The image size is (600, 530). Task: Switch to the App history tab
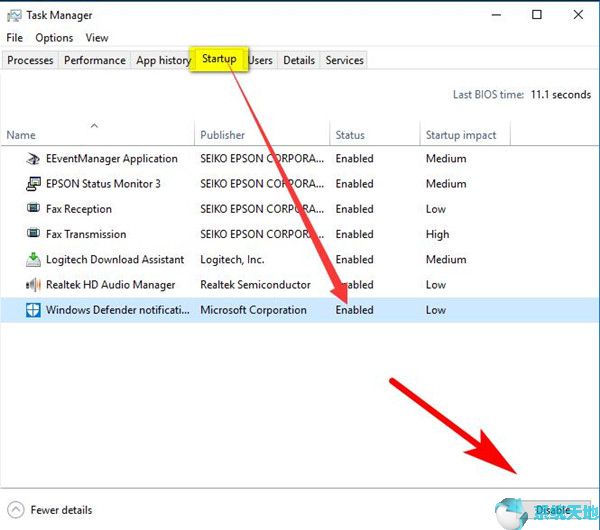click(x=162, y=60)
